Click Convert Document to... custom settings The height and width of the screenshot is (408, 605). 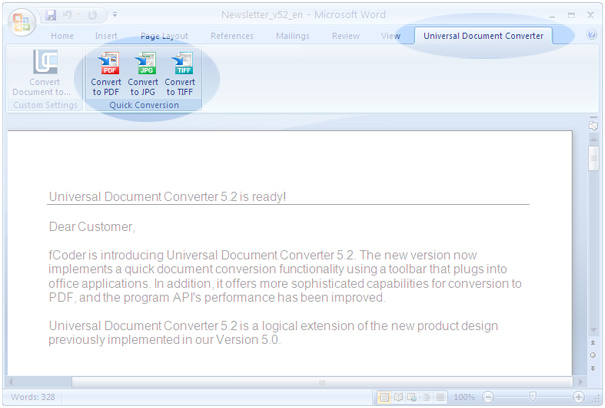pyautogui.click(x=45, y=73)
